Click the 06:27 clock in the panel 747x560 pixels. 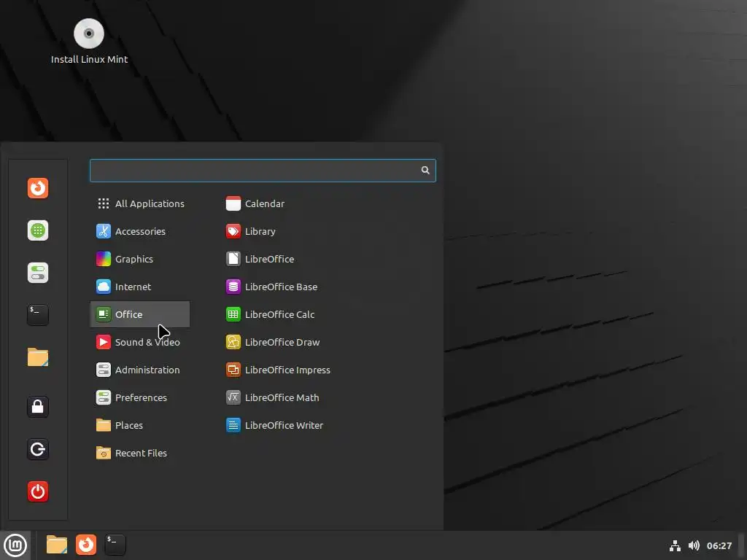(x=719, y=545)
